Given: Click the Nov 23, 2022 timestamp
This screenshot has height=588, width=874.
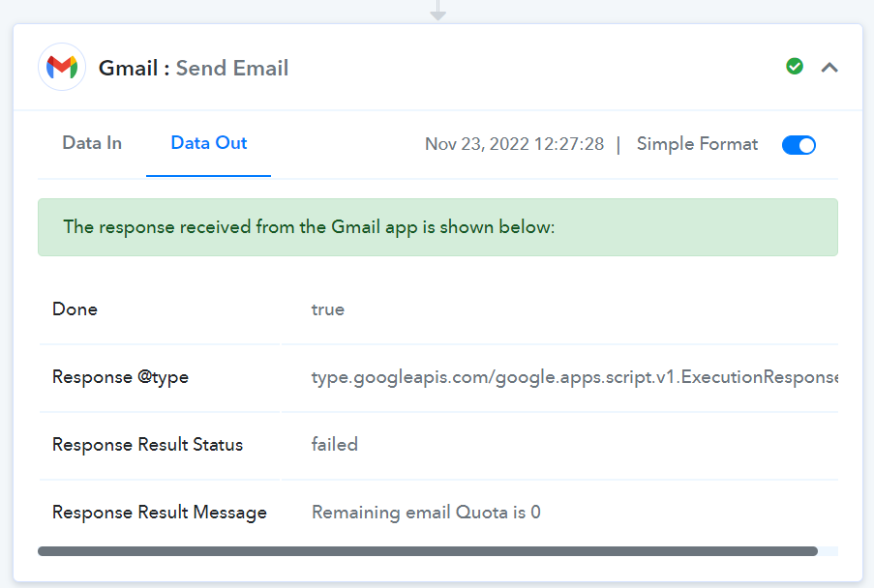Looking at the screenshot, I should pyautogui.click(x=514, y=144).
